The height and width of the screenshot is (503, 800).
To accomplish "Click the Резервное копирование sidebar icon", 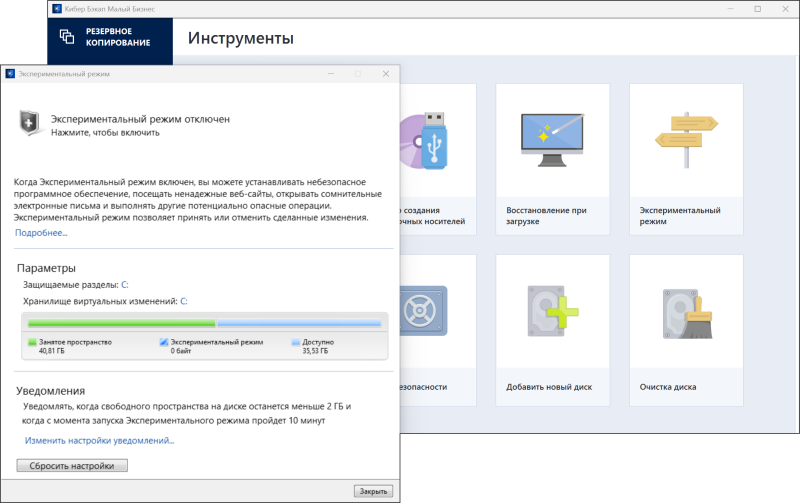I will (x=67, y=36).
